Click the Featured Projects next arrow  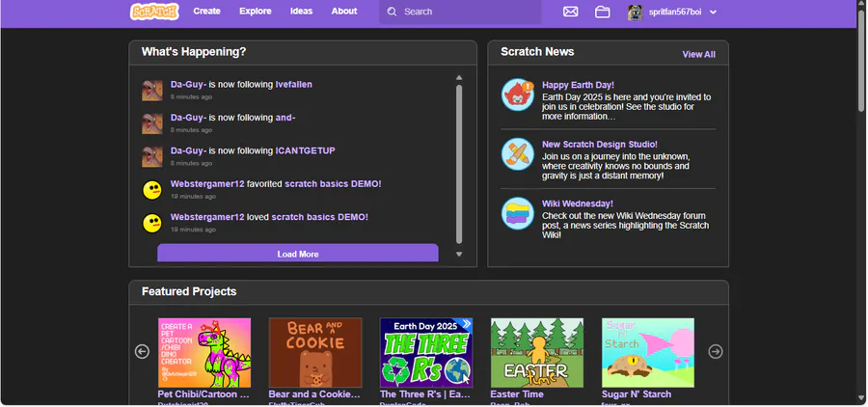716,352
